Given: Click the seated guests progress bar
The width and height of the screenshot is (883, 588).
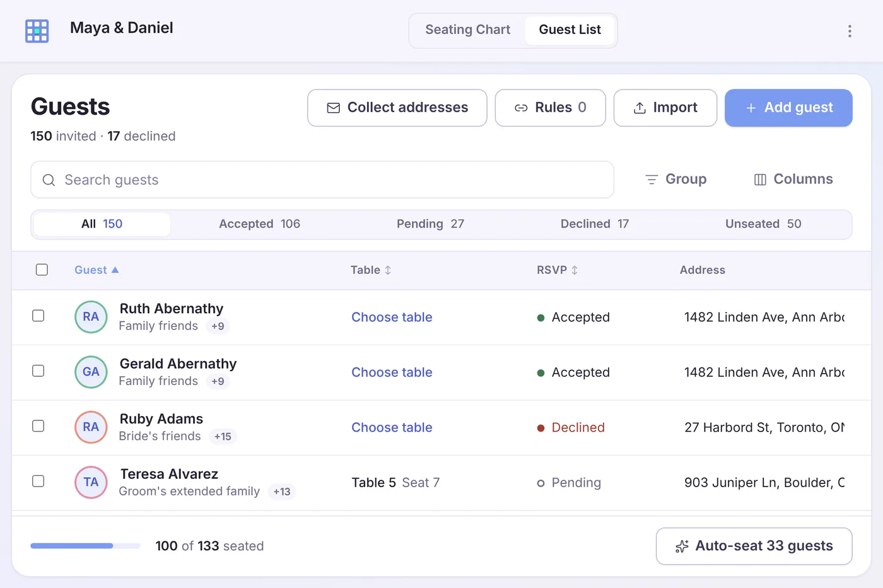Looking at the screenshot, I should click(86, 546).
